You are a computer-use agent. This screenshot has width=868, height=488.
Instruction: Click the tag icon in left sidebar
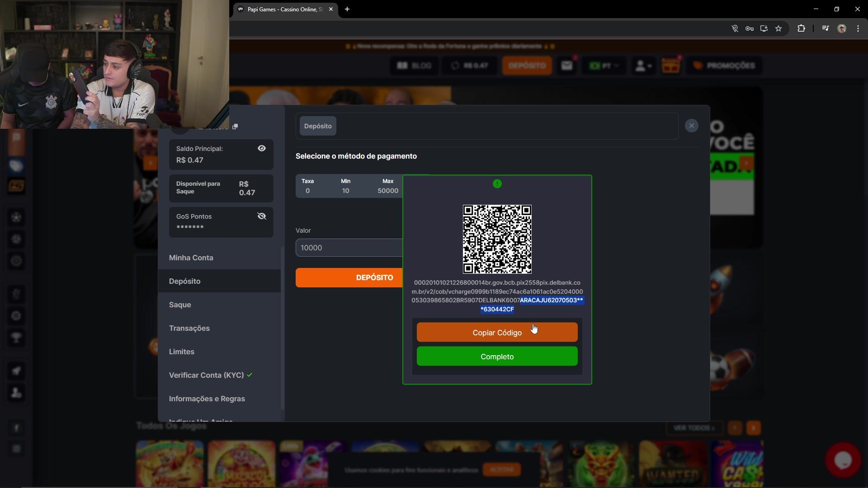point(16,166)
